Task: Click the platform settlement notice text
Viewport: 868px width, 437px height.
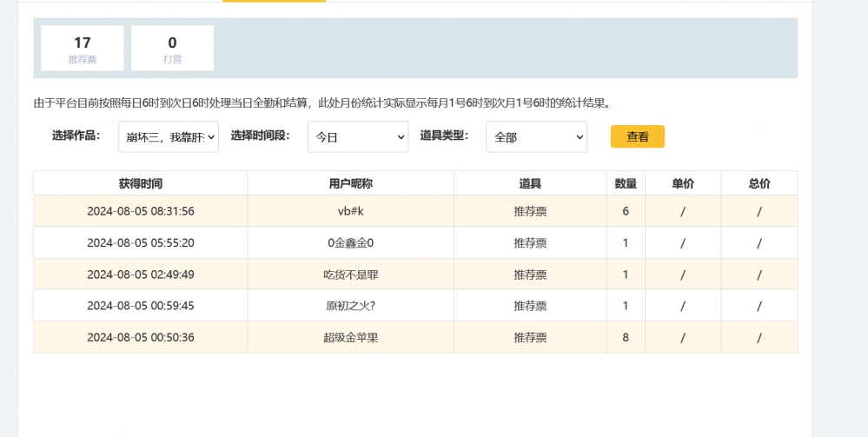Action: [x=322, y=103]
